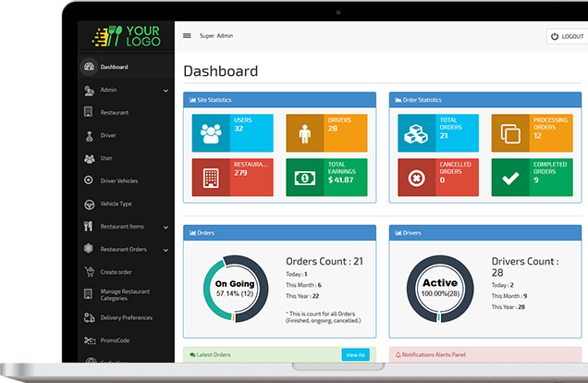The image size is (588, 383).
Task: Click the Drivers 28 statistic tile
Action: [x=326, y=133]
